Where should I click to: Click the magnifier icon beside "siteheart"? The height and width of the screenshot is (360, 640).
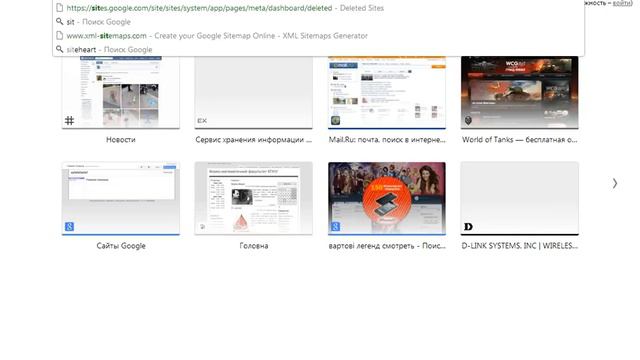(60, 49)
